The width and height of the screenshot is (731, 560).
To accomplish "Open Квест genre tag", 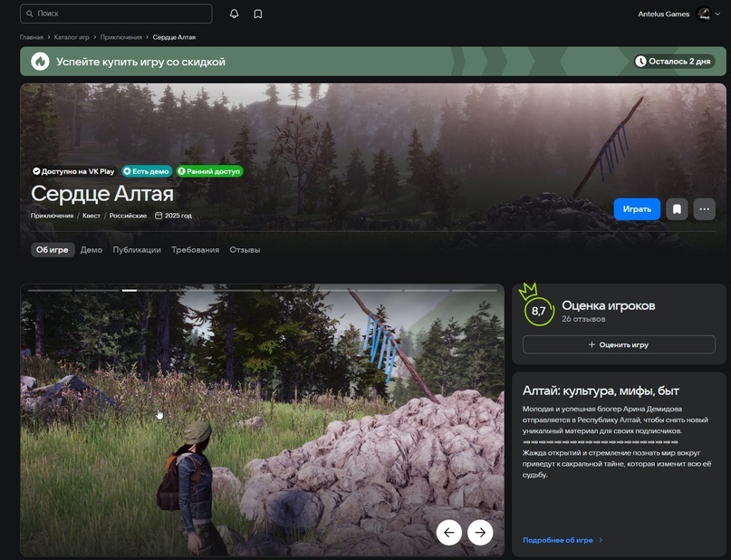I will pyautogui.click(x=91, y=216).
